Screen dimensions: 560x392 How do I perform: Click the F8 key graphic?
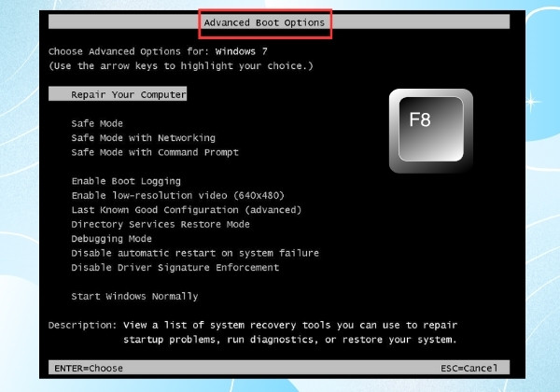click(x=431, y=131)
